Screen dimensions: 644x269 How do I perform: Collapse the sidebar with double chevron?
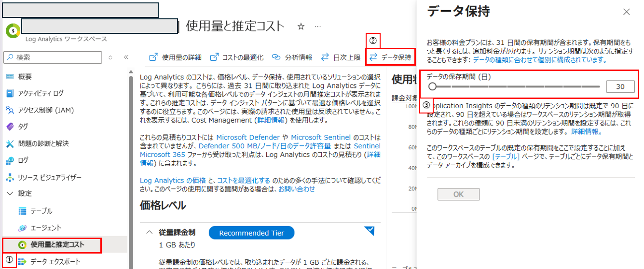click(126, 57)
